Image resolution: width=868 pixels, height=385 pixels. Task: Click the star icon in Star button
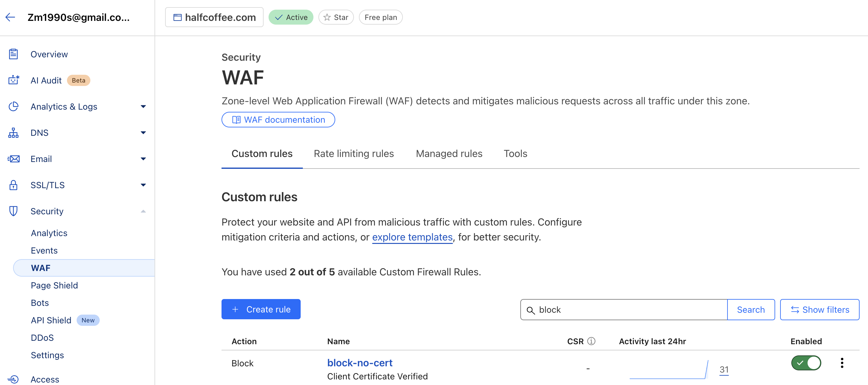coord(327,17)
